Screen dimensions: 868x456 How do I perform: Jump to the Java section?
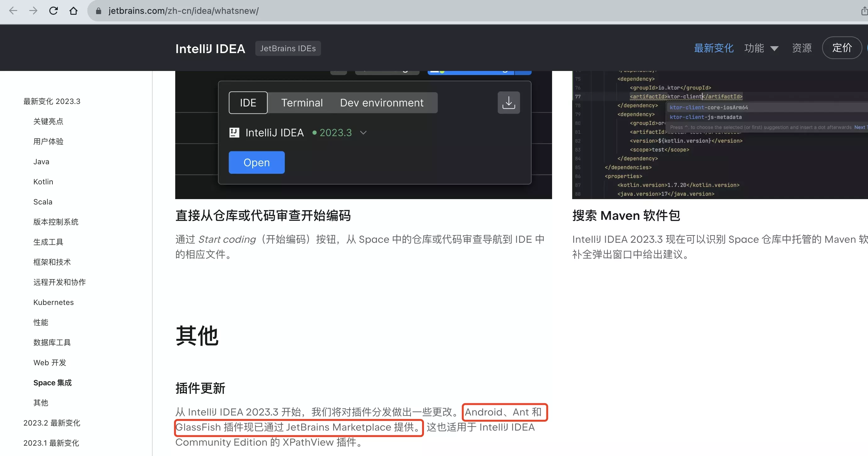41,162
